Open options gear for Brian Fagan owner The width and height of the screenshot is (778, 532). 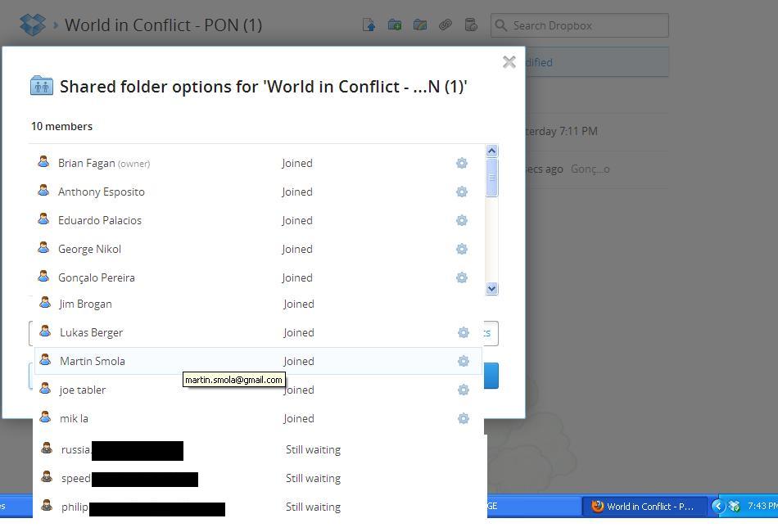point(462,163)
